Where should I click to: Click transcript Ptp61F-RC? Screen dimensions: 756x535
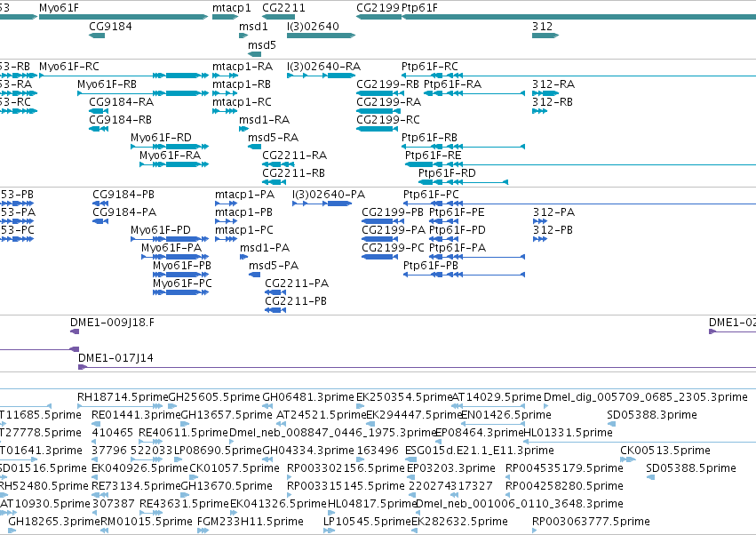578,76
